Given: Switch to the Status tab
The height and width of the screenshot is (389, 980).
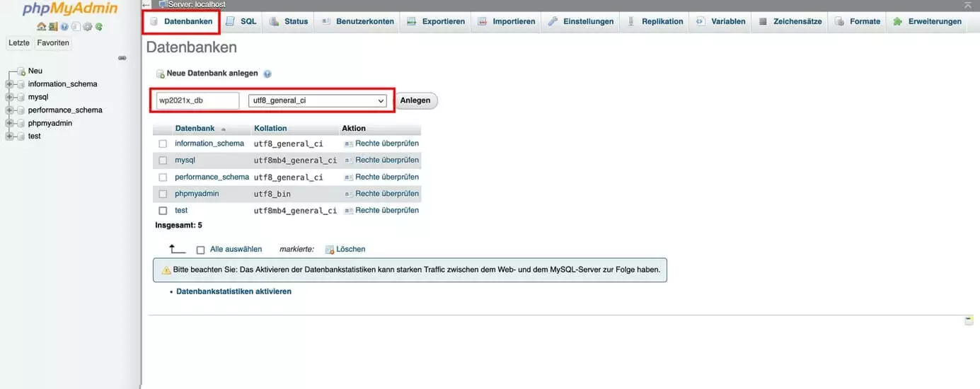Looking at the screenshot, I should coord(289,21).
